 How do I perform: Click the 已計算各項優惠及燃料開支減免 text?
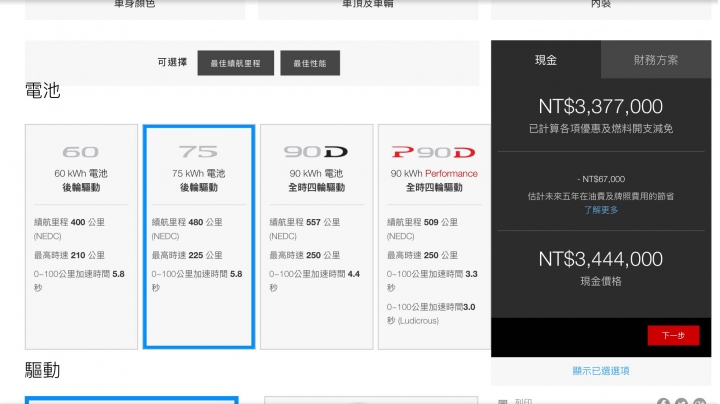point(601,129)
